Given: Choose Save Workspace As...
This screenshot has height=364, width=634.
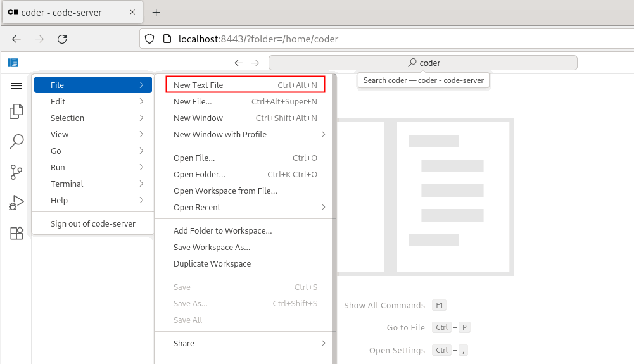Looking at the screenshot, I should click(x=246, y=248).
